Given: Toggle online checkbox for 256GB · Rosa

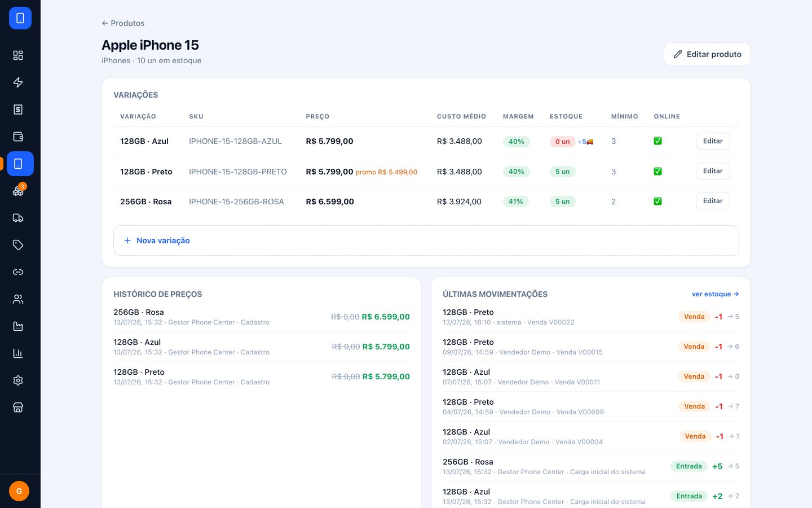Looking at the screenshot, I should click(657, 201).
